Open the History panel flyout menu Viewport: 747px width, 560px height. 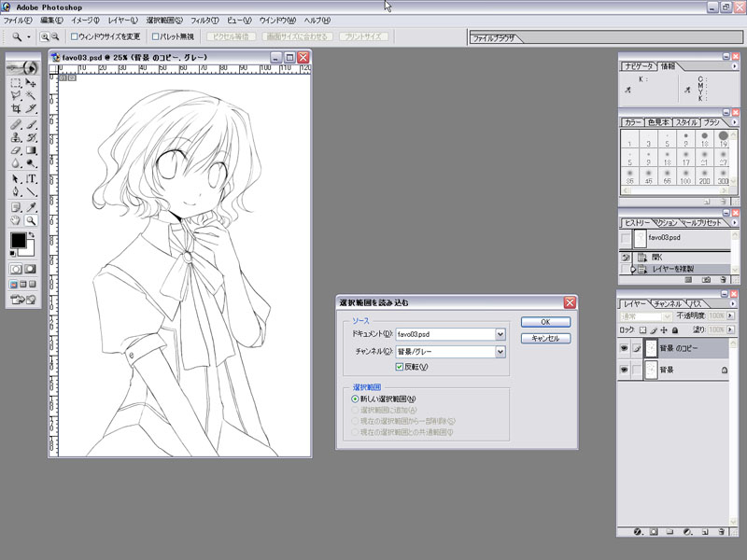[x=734, y=222]
